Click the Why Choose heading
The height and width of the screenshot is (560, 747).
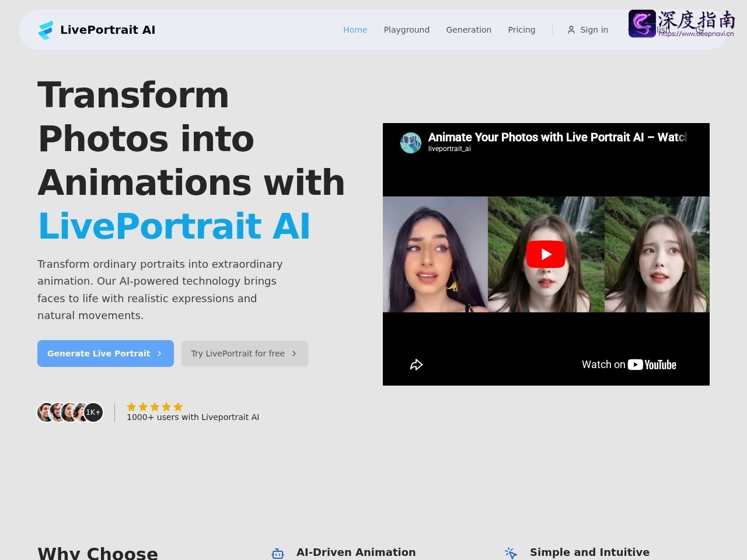98,553
